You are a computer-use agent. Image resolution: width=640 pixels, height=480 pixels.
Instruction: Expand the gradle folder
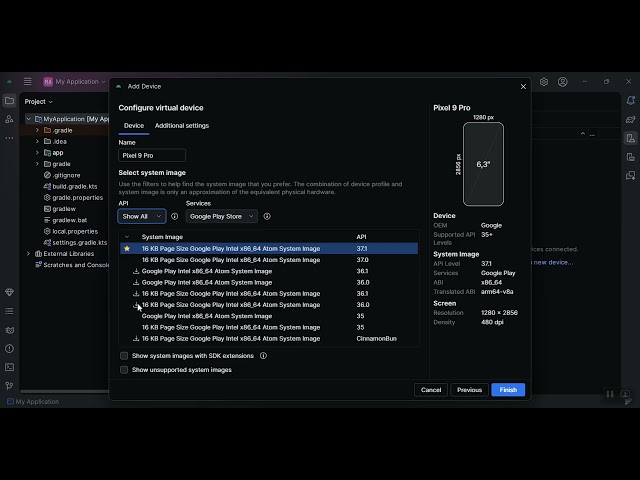click(37, 164)
